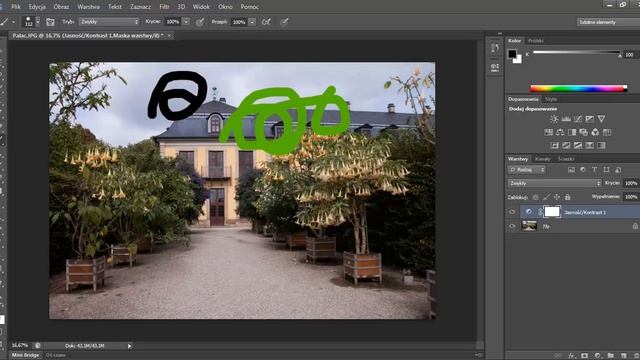Toggle the brush panel icon in options bar
This screenshot has width=640, height=360.
pos(50,22)
